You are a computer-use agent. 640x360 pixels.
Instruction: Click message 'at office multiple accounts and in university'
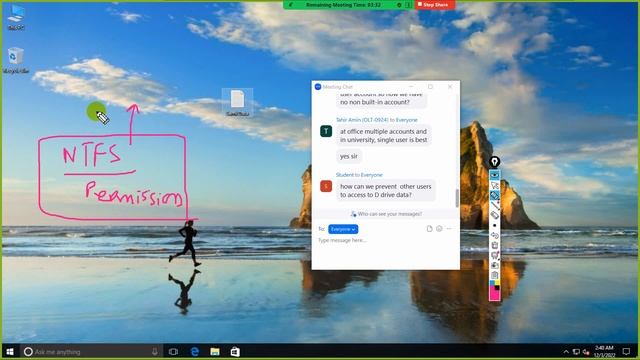383,136
